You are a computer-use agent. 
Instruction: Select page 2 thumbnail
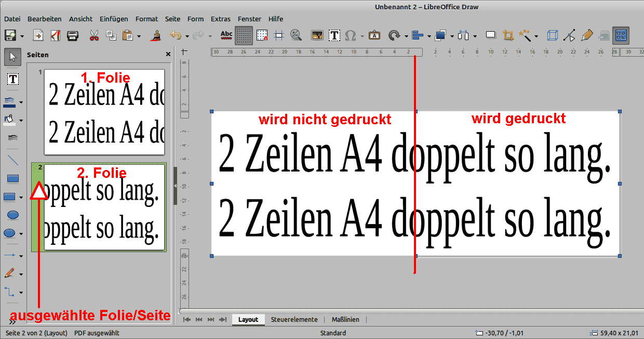click(104, 207)
